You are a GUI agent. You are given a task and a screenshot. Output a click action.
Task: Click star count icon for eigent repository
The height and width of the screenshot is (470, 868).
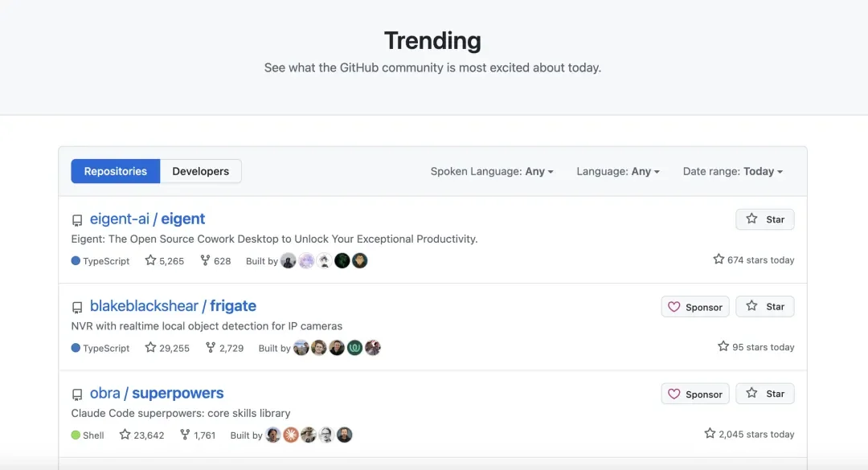tap(150, 260)
